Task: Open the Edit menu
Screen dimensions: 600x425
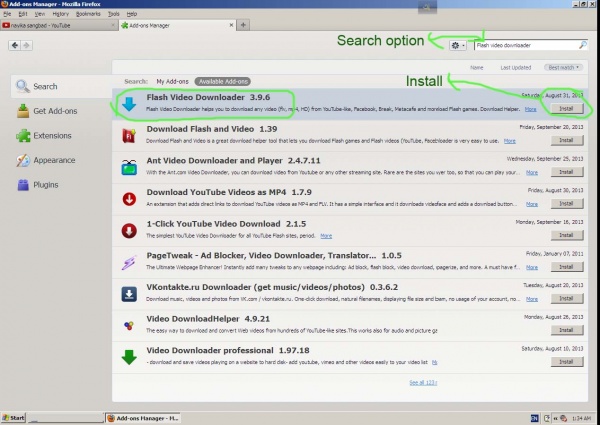Action: pos(23,14)
